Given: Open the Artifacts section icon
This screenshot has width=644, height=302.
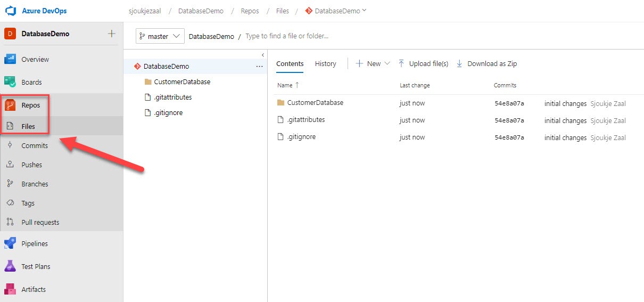Looking at the screenshot, I should (x=10, y=289).
